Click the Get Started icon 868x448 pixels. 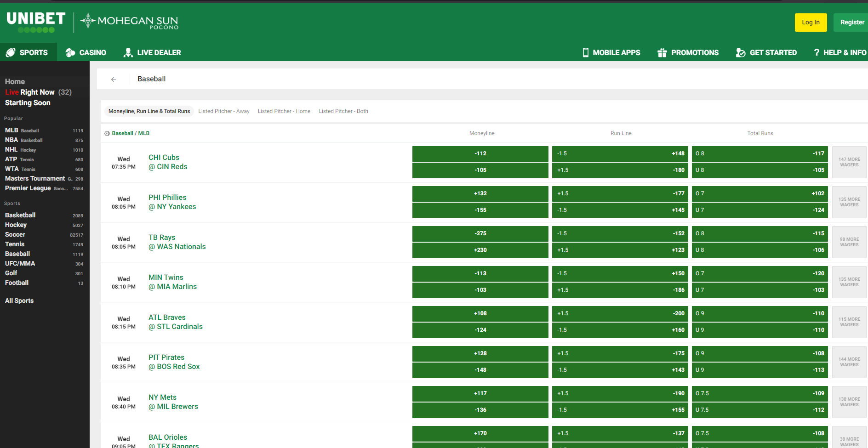click(x=741, y=52)
